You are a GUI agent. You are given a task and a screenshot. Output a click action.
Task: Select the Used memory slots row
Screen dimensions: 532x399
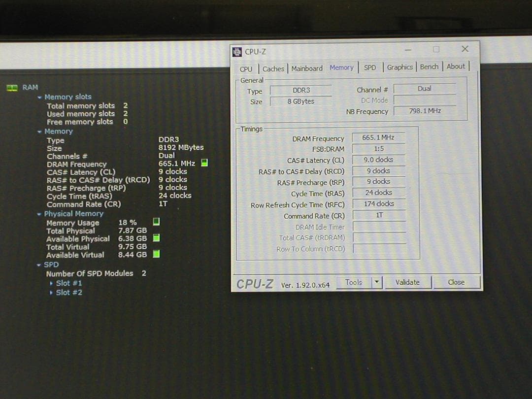[88, 114]
